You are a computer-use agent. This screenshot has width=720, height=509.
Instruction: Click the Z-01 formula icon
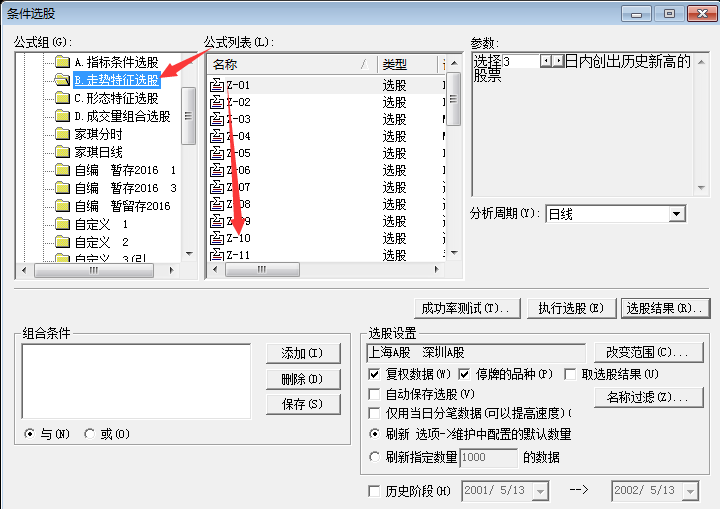pos(217,85)
